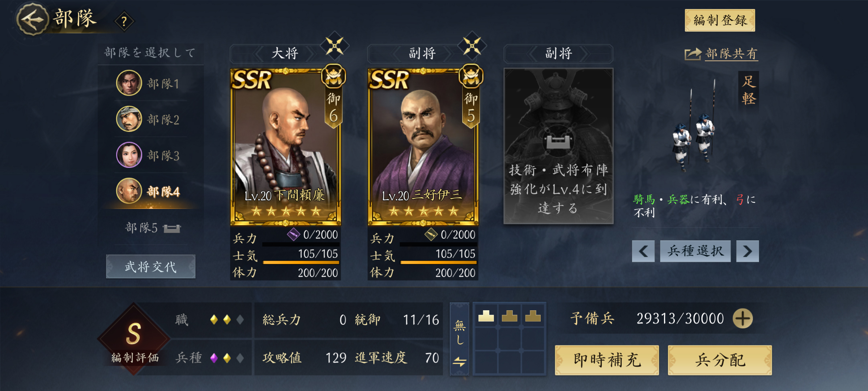This screenshot has width=868, height=391.
Task: Tap the swap arrows under 無し
Action: [x=459, y=361]
